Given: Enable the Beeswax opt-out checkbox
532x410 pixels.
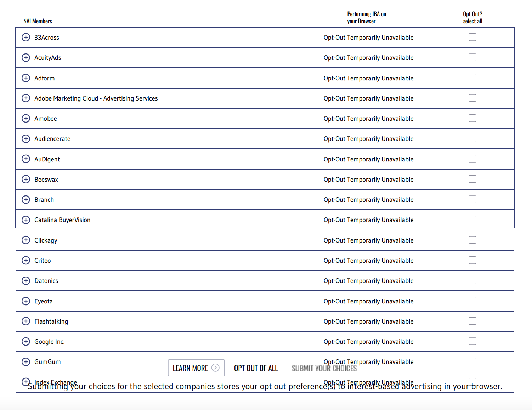Looking at the screenshot, I should tap(472, 179).
